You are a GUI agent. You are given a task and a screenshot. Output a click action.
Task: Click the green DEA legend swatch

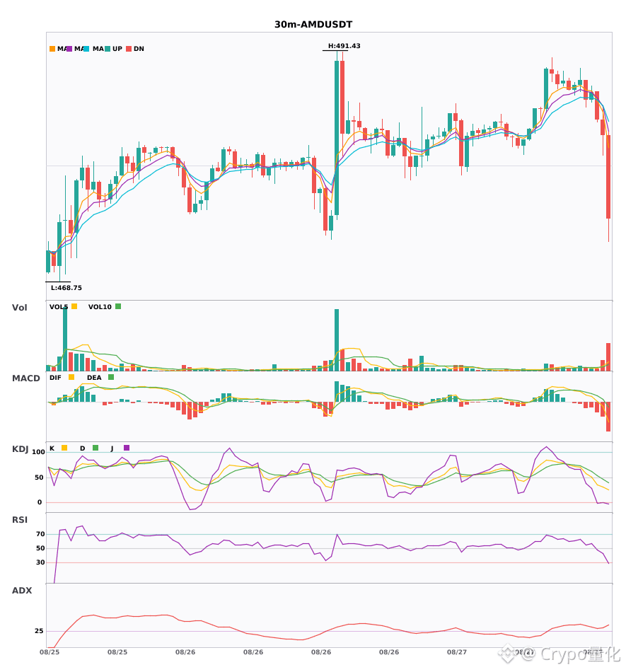111,377
